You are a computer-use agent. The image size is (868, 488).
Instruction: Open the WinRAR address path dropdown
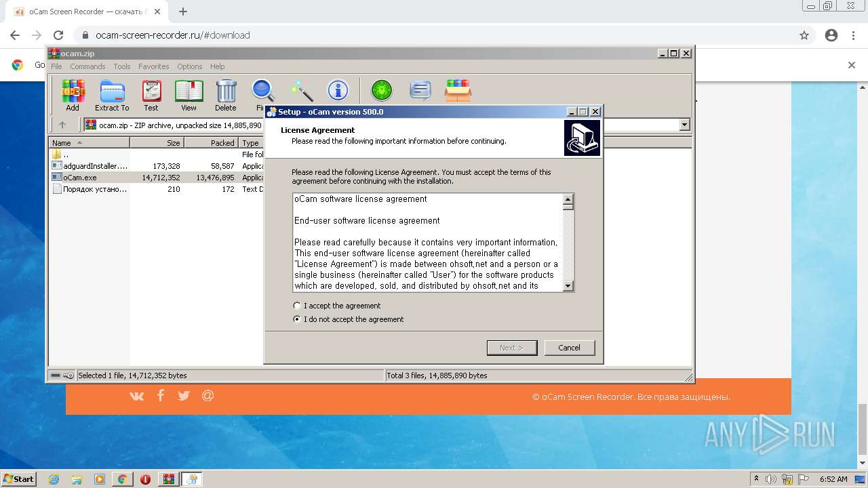coord(684,125)
